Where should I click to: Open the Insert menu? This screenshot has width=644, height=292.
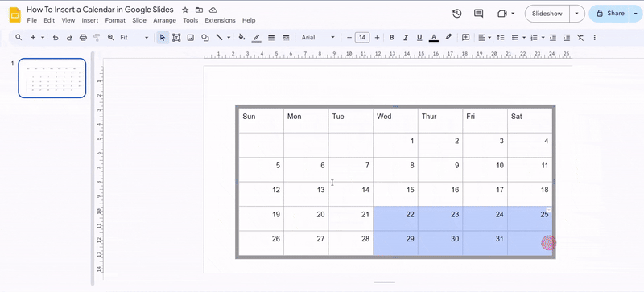click(x=90, y=20)
